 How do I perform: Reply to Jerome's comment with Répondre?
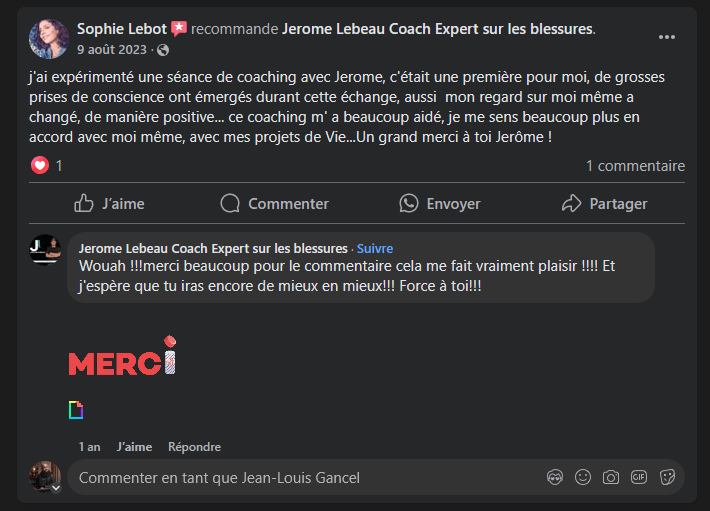pyautogui.click(x=194, y=447)
